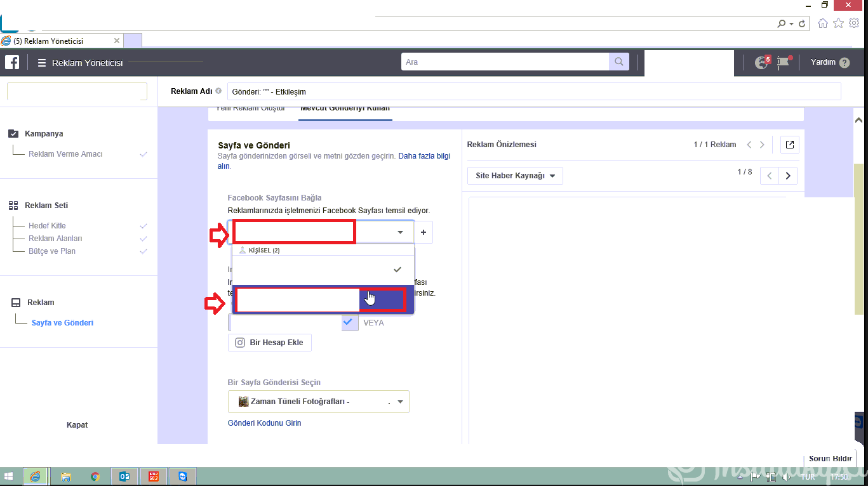
Task: Select the (5) Reklam Yöneticisi browser tab
Action: (62, 41)
